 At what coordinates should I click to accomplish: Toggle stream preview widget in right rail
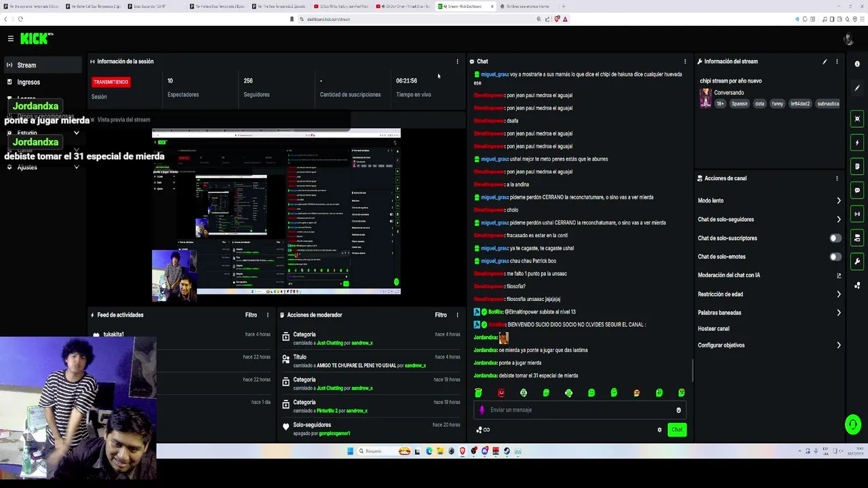pos(857,119)
